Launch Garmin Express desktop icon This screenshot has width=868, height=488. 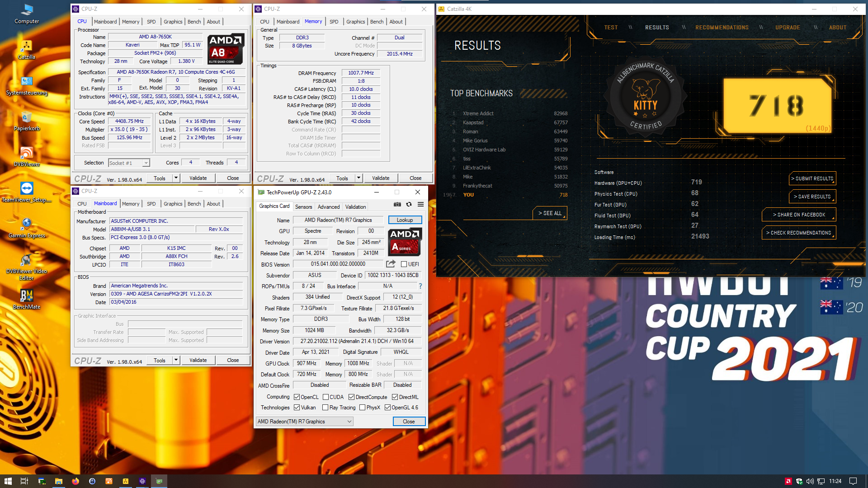pos(27,228)
